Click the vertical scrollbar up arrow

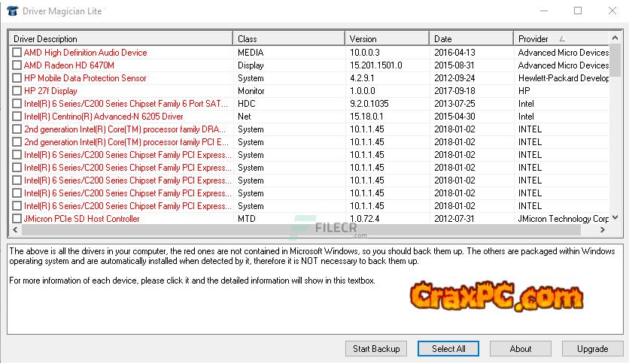tap(615, 38)
